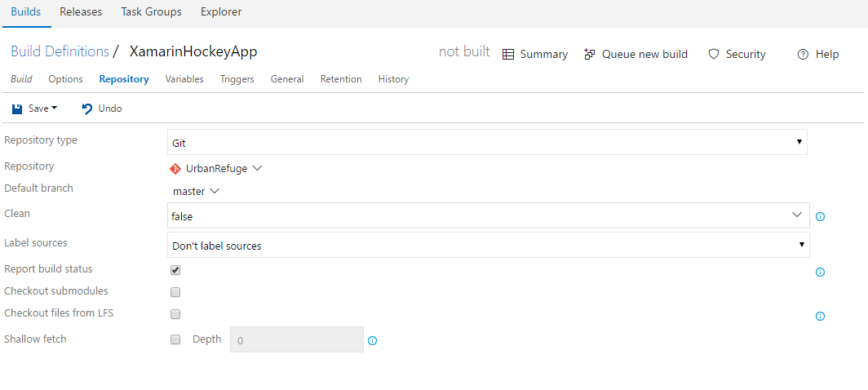Image resolution: width=868 pixels, height=390 pixels.
Task: Open the Label sources dropdown
Action: (x=488, y=245)
